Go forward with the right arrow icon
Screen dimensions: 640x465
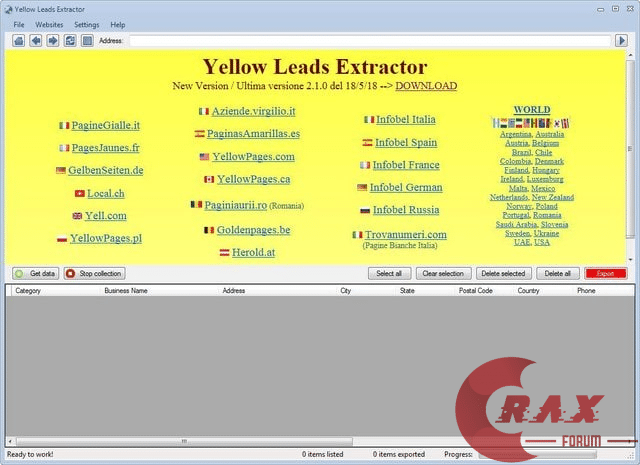click(x=53, y=40)
